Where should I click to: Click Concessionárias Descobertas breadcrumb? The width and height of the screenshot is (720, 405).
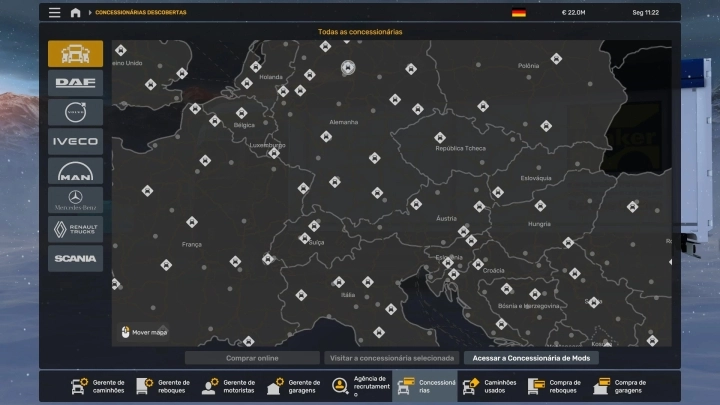click(x=141, y=12)
